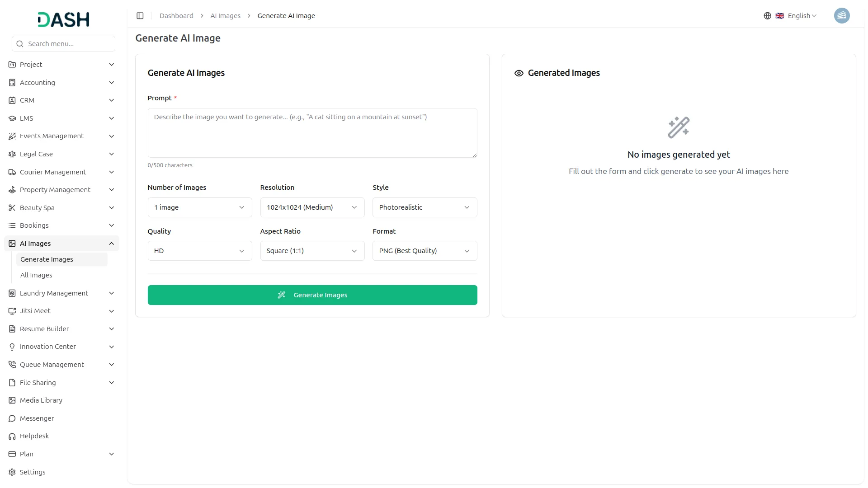This screenshot has width=868, height=488.
Task: Click the DASH logo
Action: (x=63, y=19)
